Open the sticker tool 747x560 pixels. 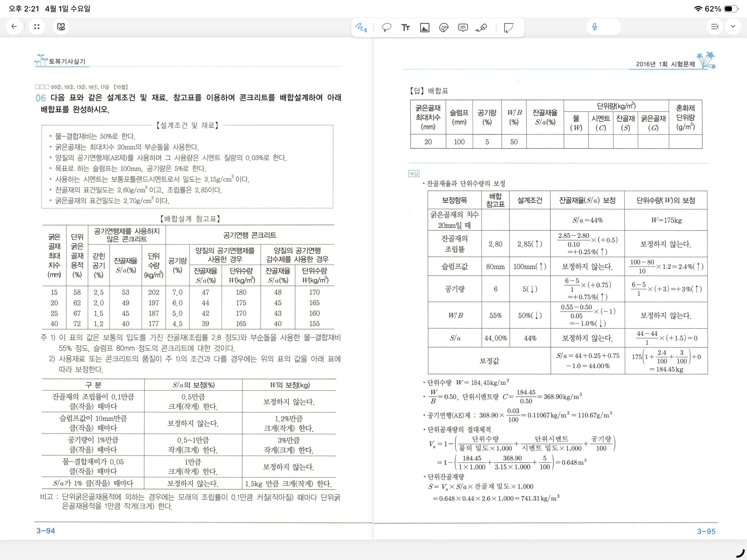pyautogui.click(x=444, y=27)
